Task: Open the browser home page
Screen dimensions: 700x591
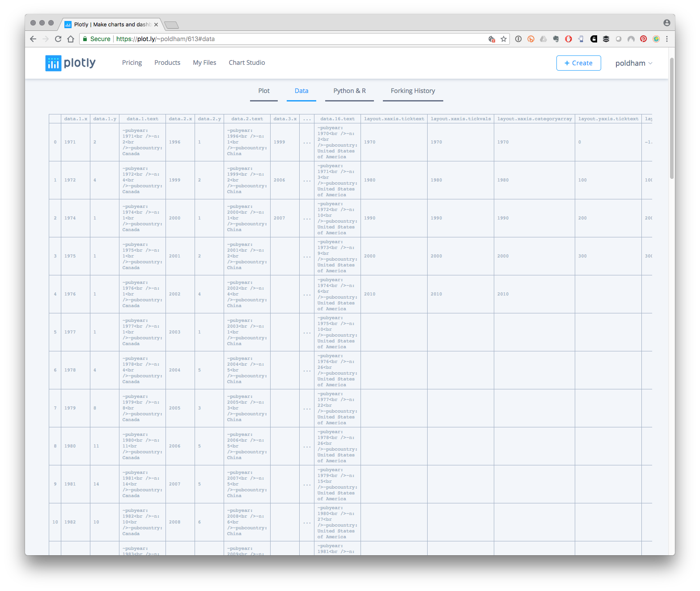Action: point(71,39)
